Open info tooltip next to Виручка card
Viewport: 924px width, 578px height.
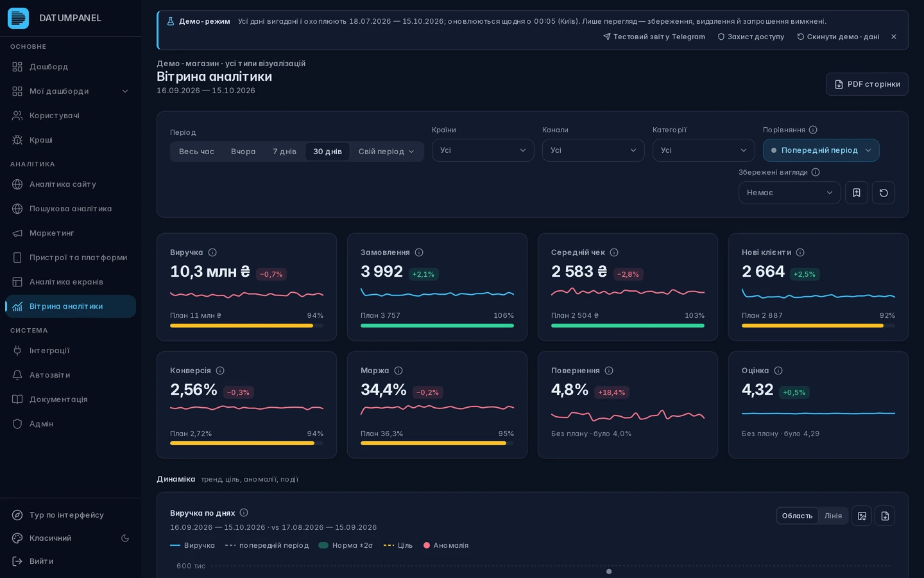pyautogui.click(x=212, y=252)
